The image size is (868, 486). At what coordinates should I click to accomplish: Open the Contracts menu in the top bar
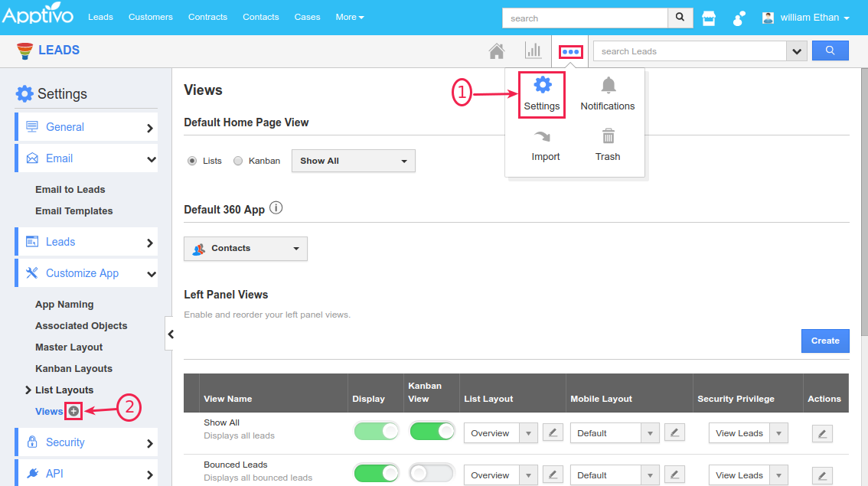(x=207, y=17)
